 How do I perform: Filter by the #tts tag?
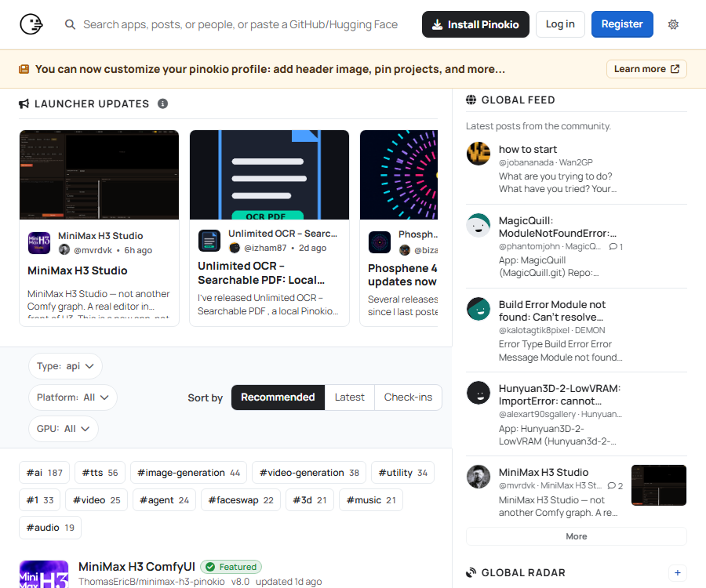[x=100, y=473]
